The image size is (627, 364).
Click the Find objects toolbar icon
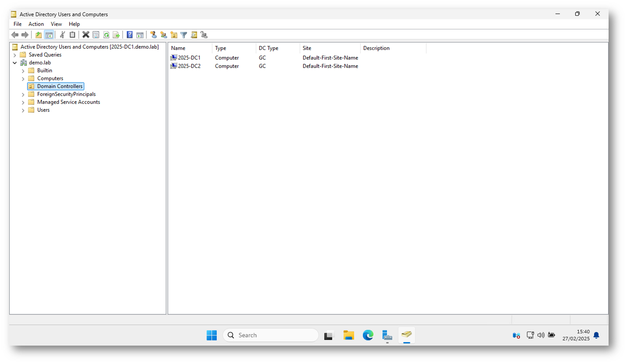click(x=194, y=35)
